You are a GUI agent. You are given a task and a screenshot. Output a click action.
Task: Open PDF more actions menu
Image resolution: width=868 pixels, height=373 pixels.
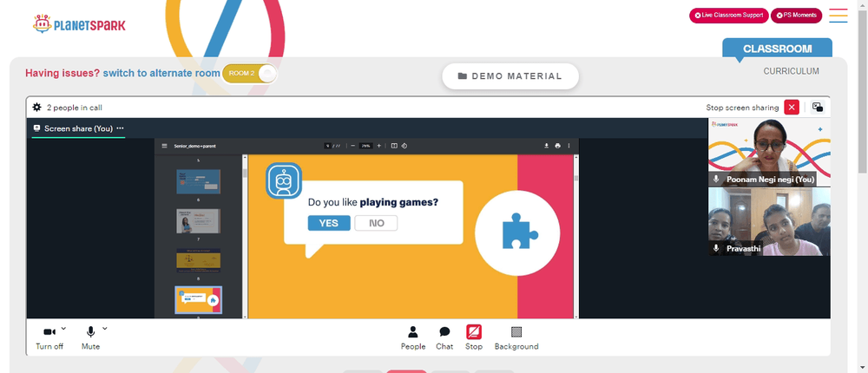point(569,146)
